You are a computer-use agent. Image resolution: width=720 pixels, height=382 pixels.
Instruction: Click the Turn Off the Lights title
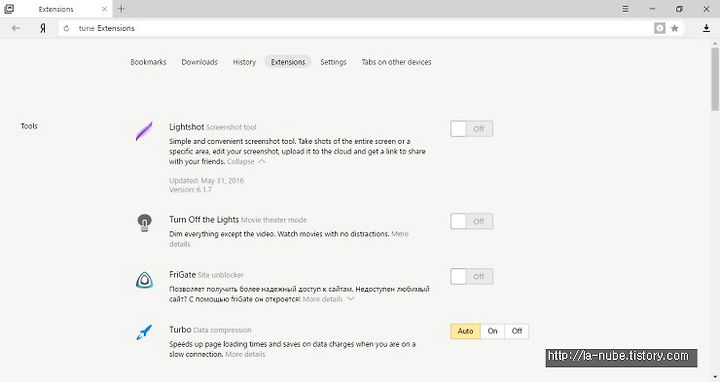pyautogui.click(x=204, y=219)
